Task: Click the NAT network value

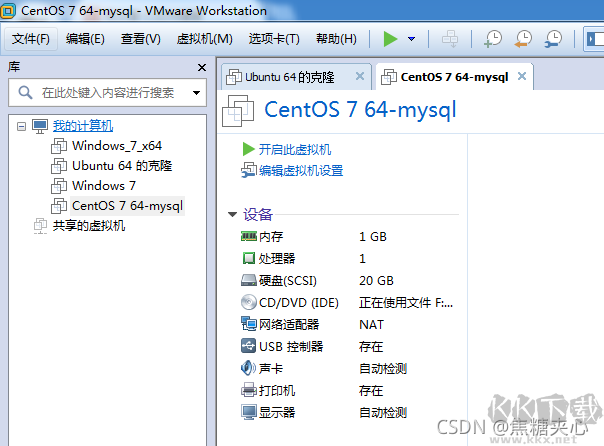Action: pyautogui.click(x=371, y=325)
